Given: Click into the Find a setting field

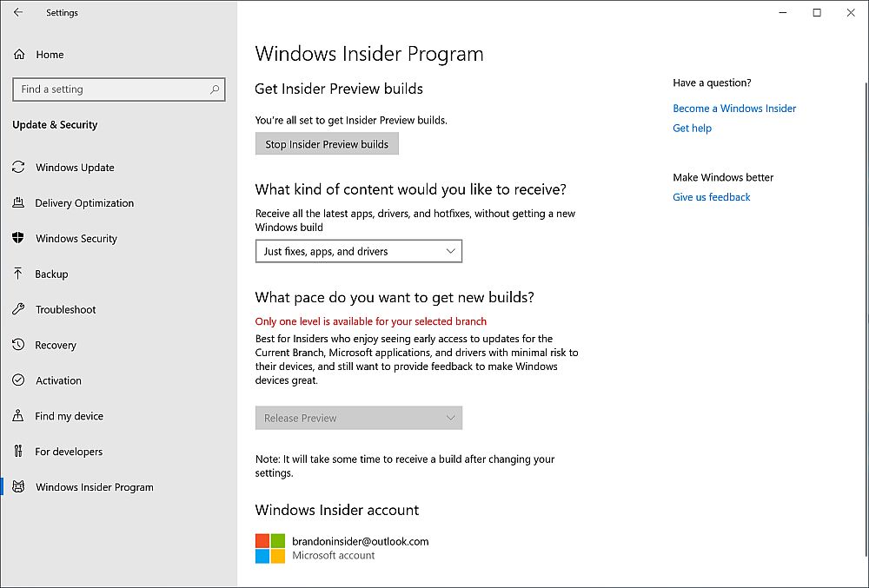Looking at the screenshot, I should coord(118,89).
